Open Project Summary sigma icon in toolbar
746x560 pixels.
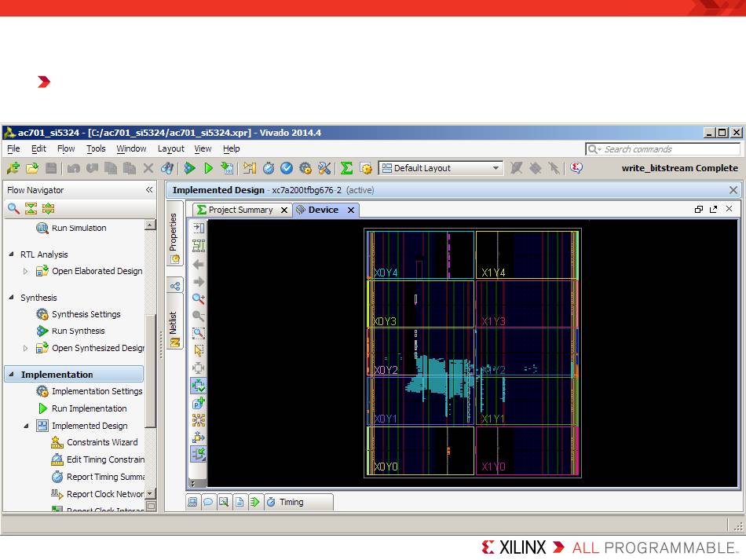[347, 168]
